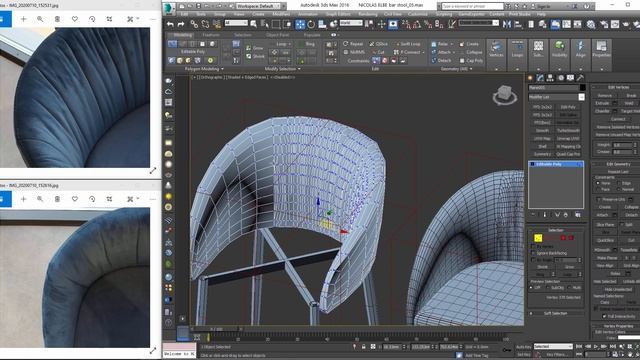This screenshot has width=640, height=360.
Task: Click Configure Modifier Sets icon below stack
Action: (x=578, y=214)
